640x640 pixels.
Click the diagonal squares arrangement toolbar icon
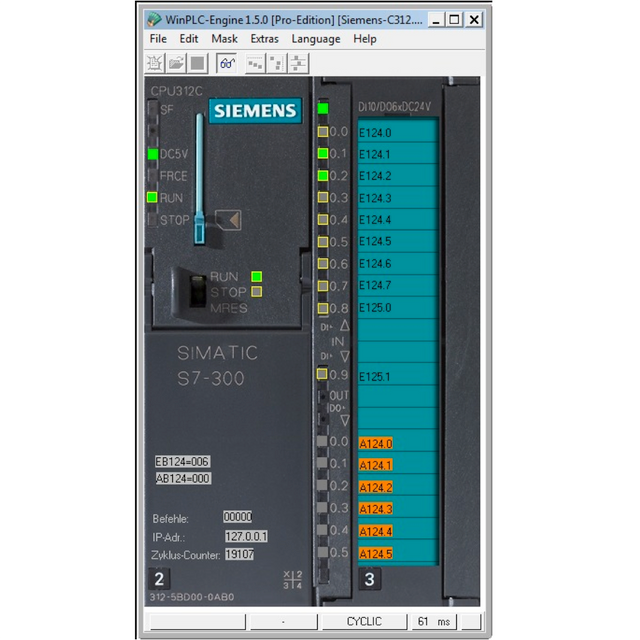tap(256, 63)
